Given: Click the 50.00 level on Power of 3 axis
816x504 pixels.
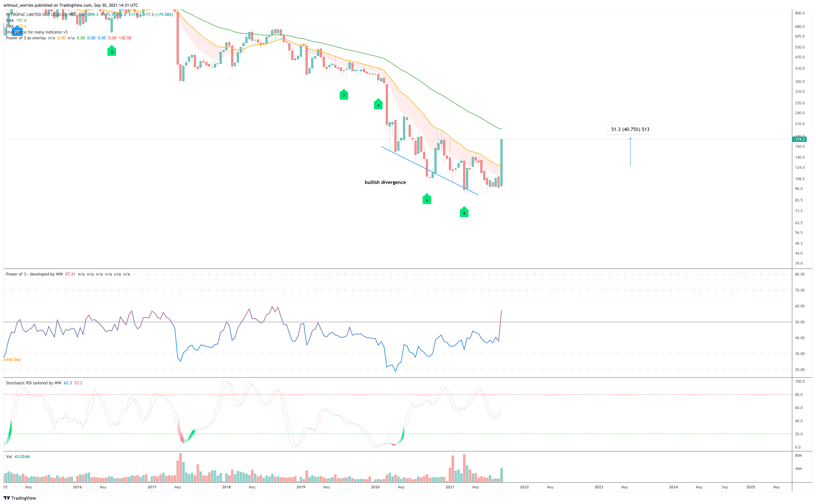Looking at the screenshot, I should click(x=800, y=322).
